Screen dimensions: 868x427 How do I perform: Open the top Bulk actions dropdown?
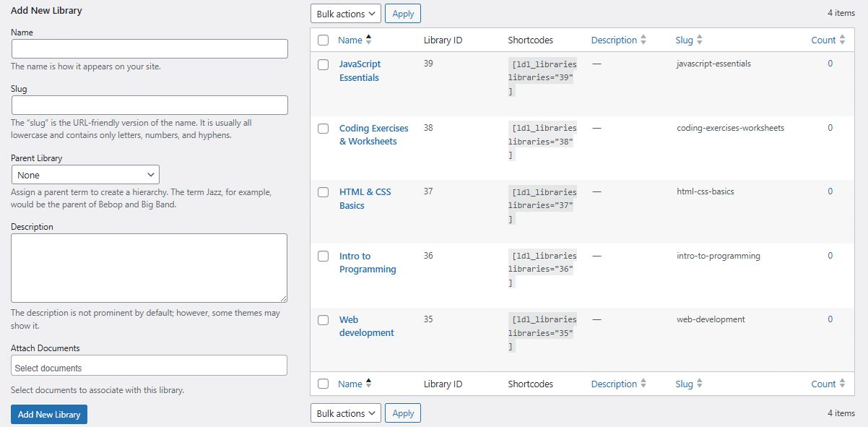point(346,14)
